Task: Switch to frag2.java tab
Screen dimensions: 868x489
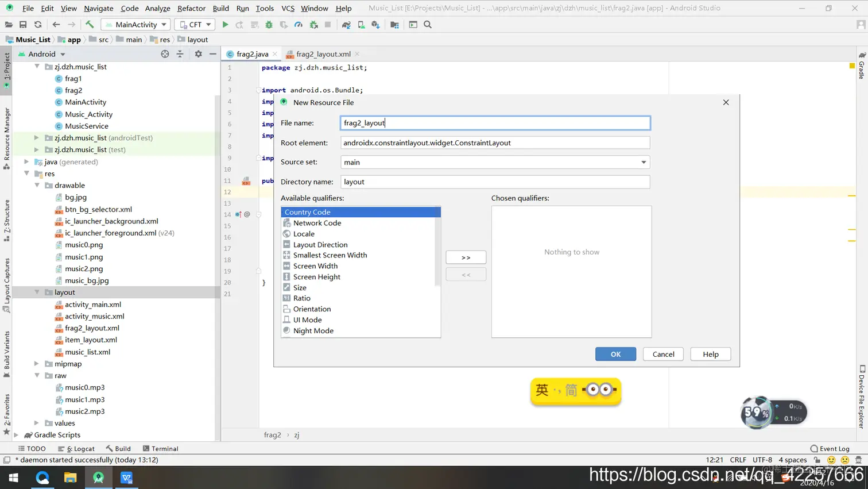Action: 252,54
